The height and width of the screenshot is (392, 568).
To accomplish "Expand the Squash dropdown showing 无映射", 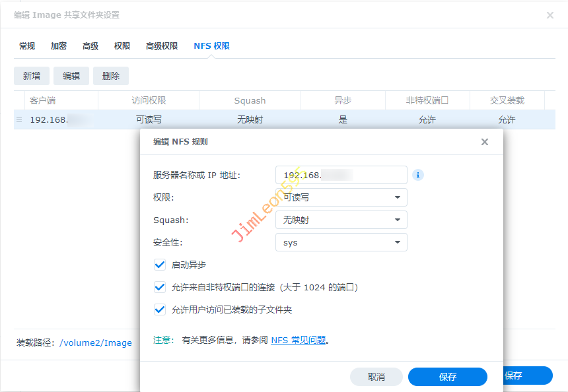I will 341,220.
